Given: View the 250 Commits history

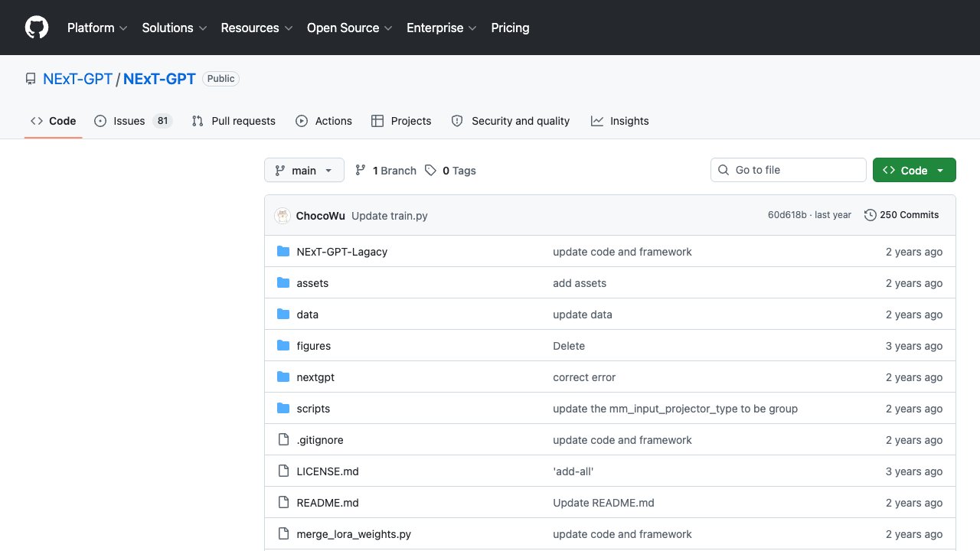Looking at the screenshot, I should tap(902, 215).
